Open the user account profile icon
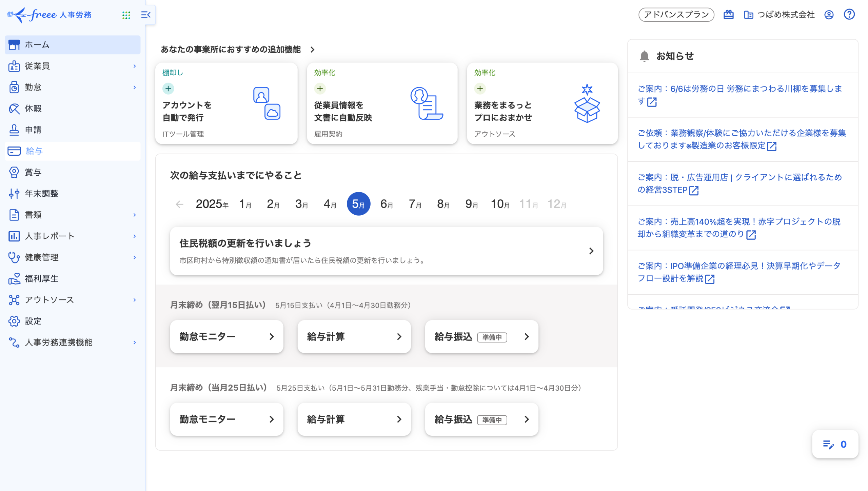This screenshot has width=868, height=491. [x=829, y=15]
